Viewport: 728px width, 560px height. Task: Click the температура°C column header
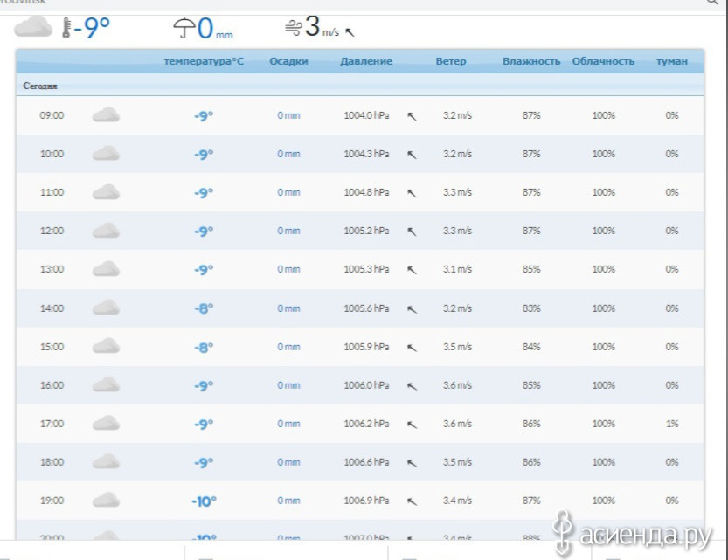pyautogui.click(x=204, y=62)
